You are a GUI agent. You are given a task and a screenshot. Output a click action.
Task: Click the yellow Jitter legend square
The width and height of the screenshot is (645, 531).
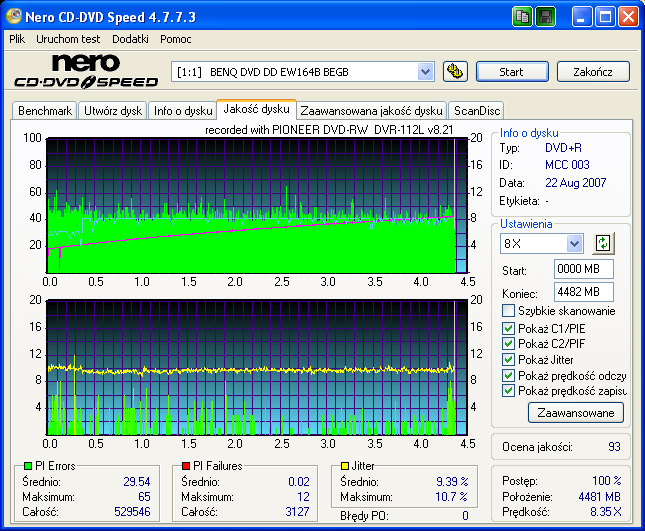pos(344,466)
